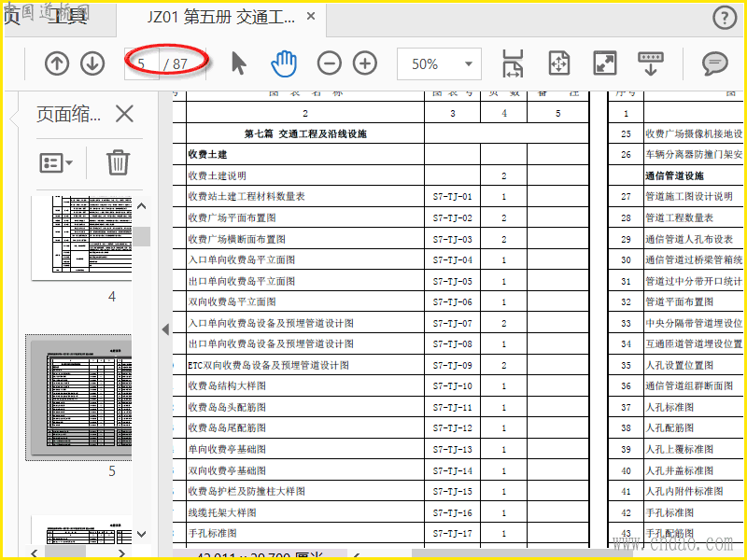This screenshot has height=560, width=747.
Task: Open the read mode toolbar icon
Action: tap(651, 63)
